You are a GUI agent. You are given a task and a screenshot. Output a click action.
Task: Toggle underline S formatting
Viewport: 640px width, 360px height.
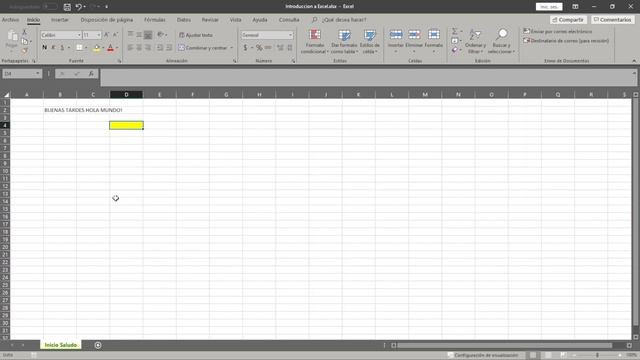tap(62, 48)
